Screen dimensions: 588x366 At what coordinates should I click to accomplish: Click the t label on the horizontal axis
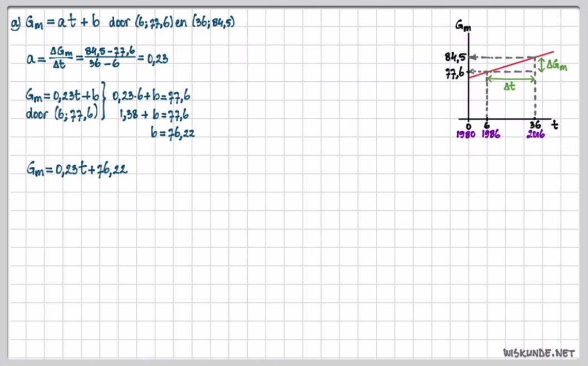point(555,126)
